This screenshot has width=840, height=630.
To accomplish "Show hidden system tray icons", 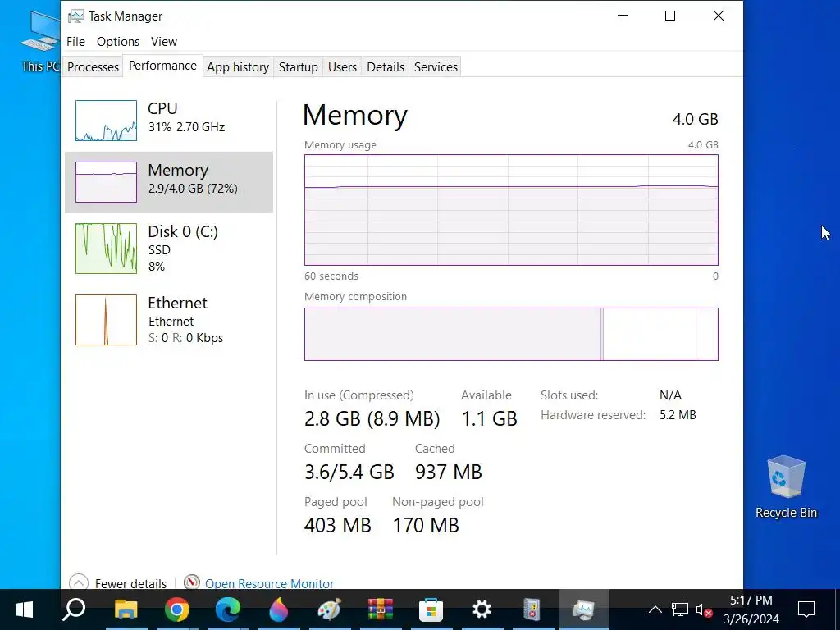I will click(x=655, y=609).
